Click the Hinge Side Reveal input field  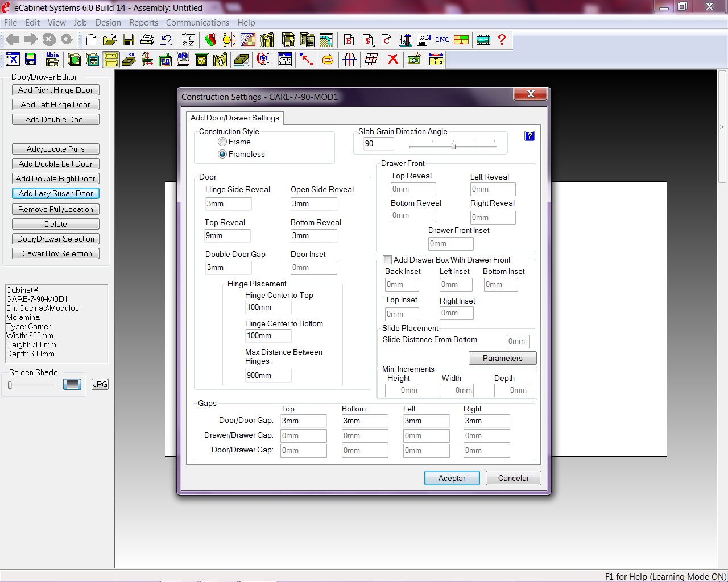[228, 204]
